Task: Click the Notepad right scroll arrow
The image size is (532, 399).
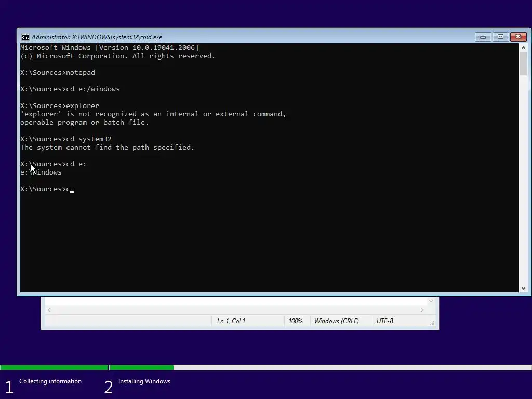Action: (422, 310)
